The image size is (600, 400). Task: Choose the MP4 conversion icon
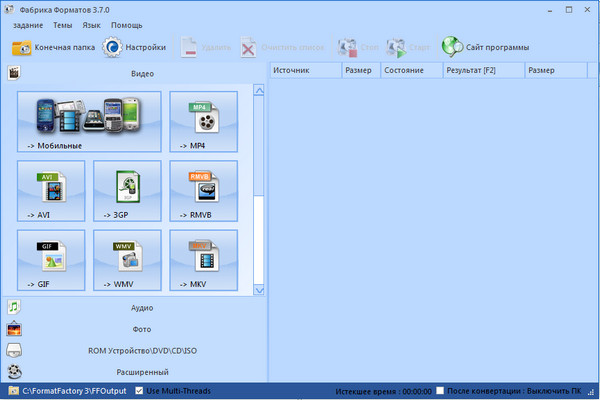pyautogui.click(x=203, y=120)
